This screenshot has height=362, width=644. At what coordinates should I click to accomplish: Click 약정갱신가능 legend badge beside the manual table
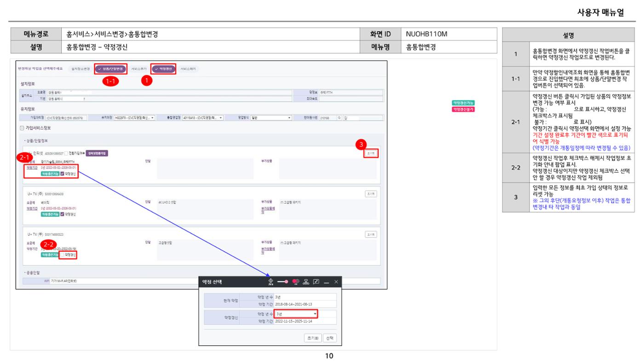(463, 102)
